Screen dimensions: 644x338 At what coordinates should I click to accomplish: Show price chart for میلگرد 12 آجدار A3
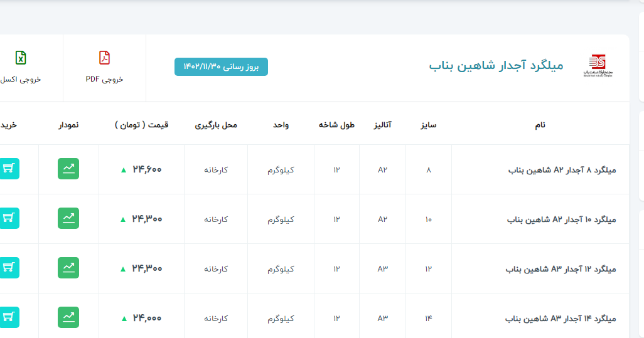68,268
